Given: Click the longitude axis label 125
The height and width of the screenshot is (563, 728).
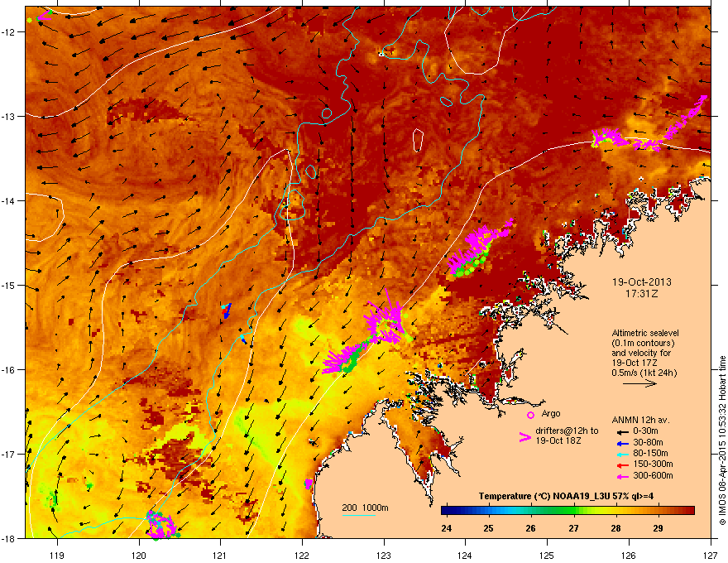Looking at the screenshot, I should click(x=547, y=555).
